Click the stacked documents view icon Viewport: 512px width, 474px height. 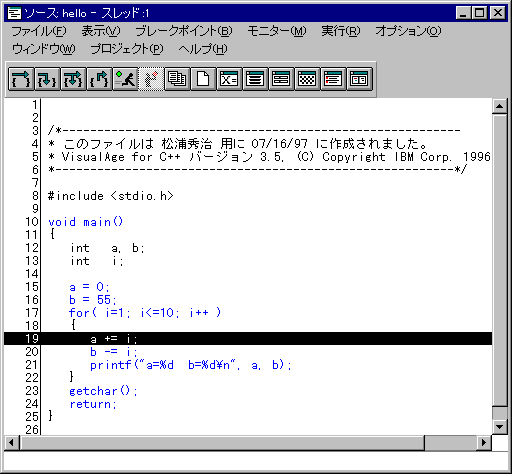pyautogui.click(x=177, y=79)
